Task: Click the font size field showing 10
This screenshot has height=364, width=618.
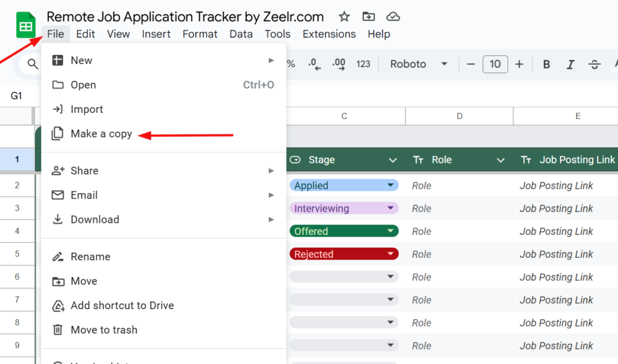Action: click(495, 64)
